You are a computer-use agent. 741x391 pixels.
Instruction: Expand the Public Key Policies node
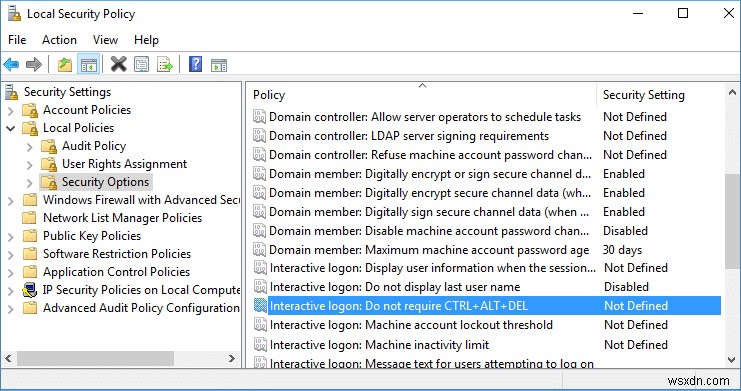(11, 236)
